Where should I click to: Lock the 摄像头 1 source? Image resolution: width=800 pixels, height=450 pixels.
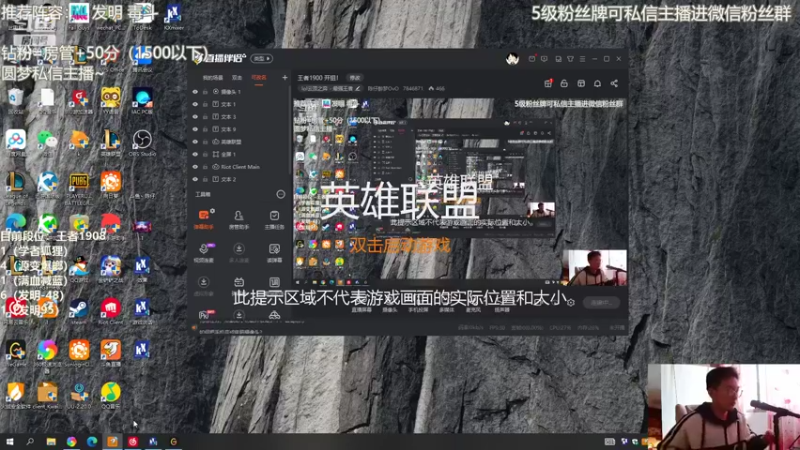pyautogui.click(x=205, y=92)
